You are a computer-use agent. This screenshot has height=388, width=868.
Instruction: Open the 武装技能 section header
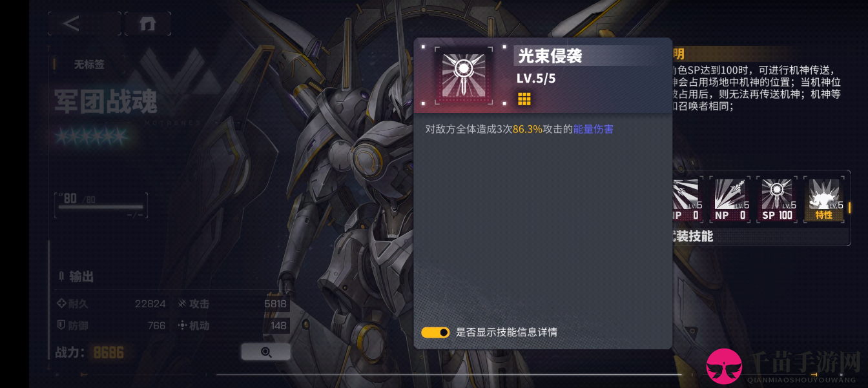692,236
